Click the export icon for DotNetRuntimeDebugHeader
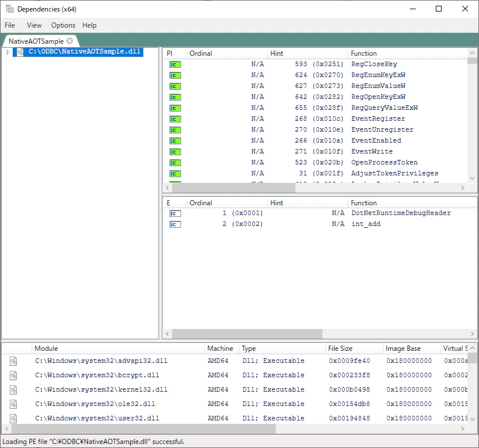 (175, 213)
